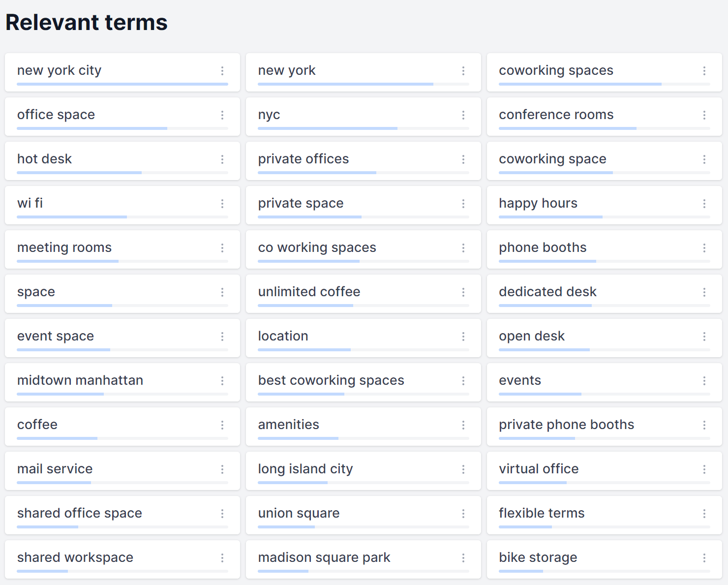Screen dimensions: 728x585
Task: Open options for the unlimited coffee term
Action: point(463,293)
